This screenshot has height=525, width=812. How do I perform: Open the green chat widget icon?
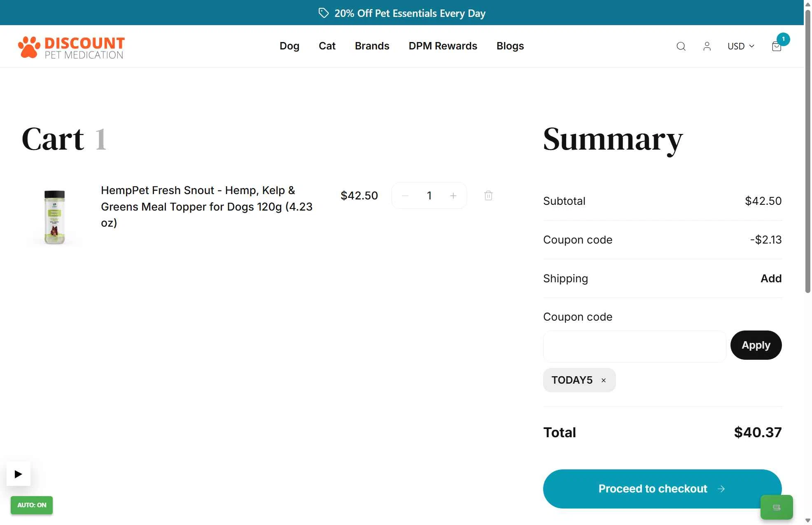(x=777, y=507)
